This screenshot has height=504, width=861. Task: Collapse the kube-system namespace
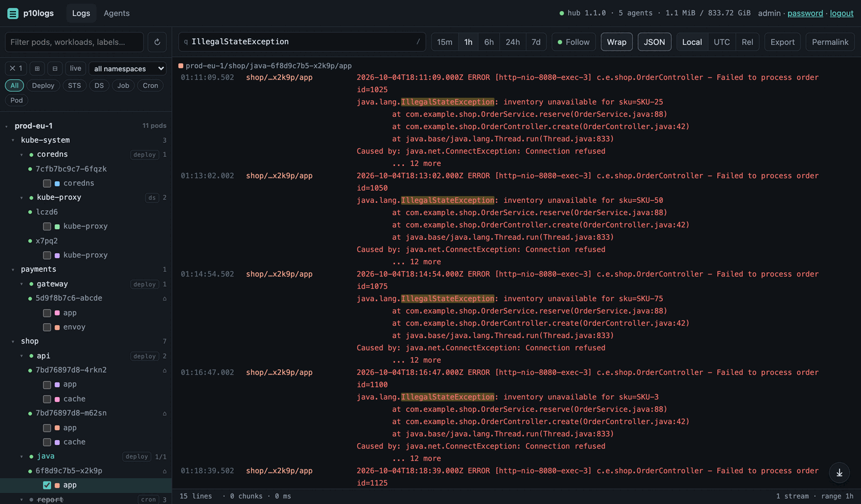coord(13,140)
